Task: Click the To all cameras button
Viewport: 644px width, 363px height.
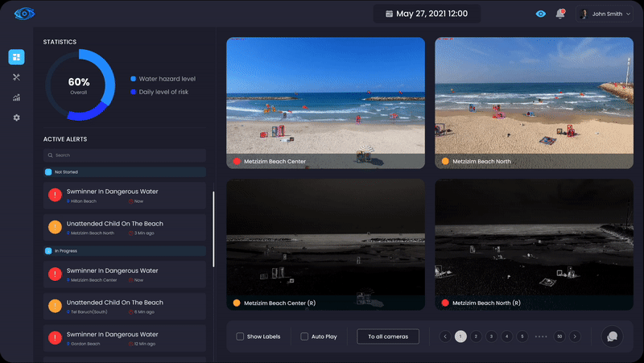Action: click(x=388, y=336)
